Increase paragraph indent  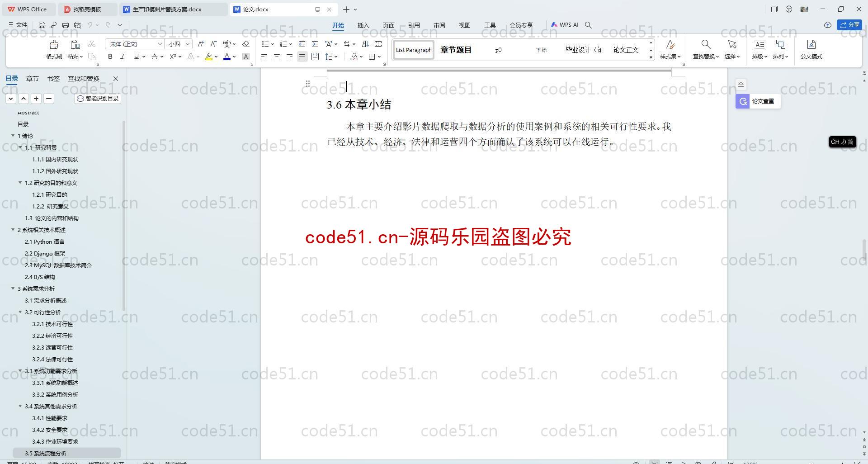click(x=315, y=44)
